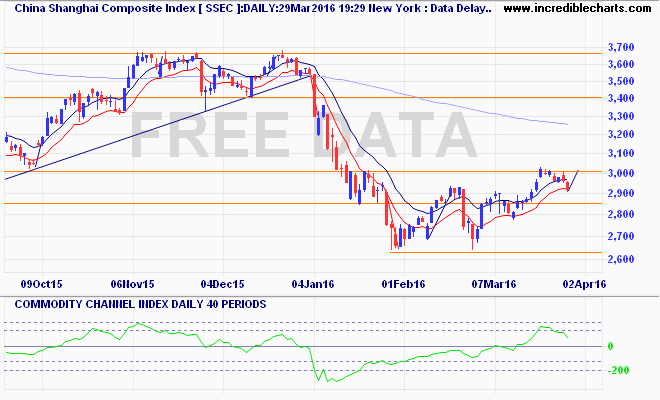Click the 3,300 price axis label
The width and height of the screenshot is (660, 400).
tap(621, 116)
